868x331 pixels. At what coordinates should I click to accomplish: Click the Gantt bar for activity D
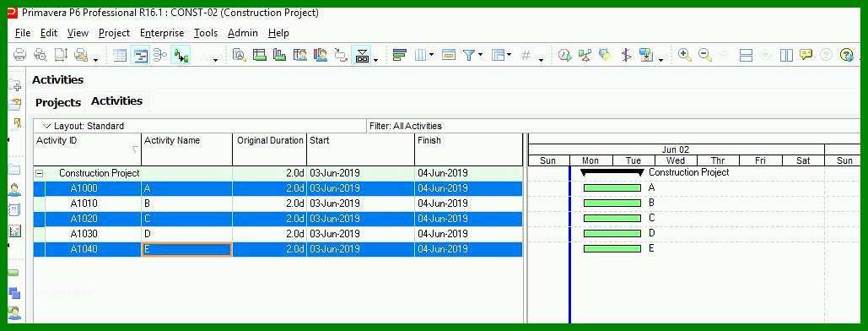(x=612, y=233)
